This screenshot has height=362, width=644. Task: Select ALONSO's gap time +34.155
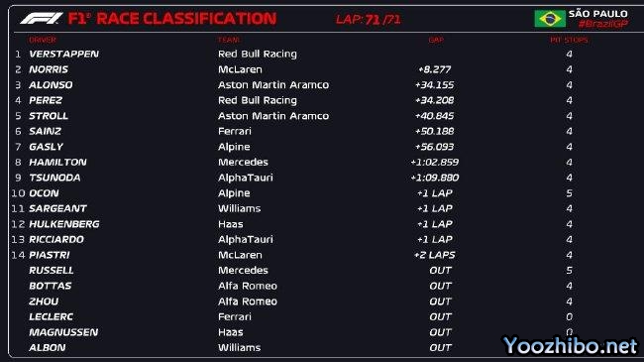435,85
